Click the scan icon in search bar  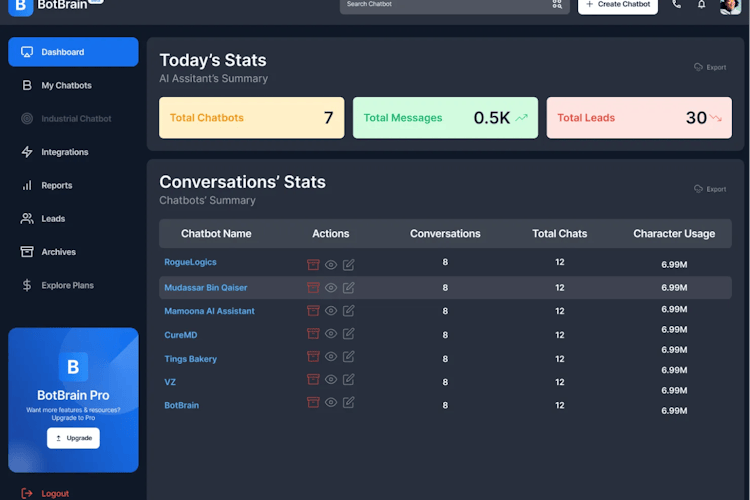557,5
